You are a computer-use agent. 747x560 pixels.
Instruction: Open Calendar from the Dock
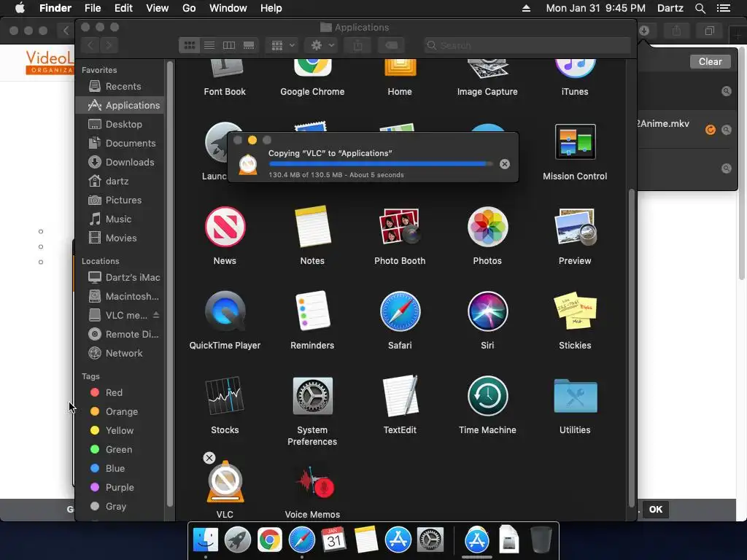333,540
